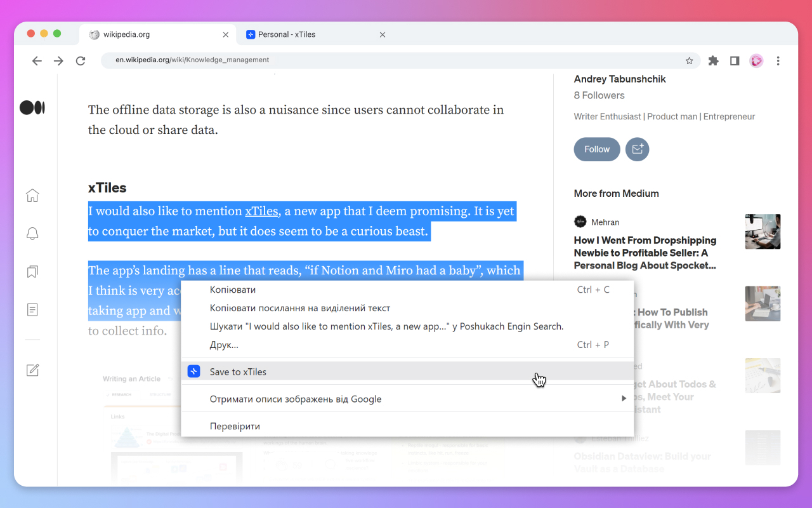Click the email subscribe icon beside Follow
812x508 pixels.
(x=637, y=149)
